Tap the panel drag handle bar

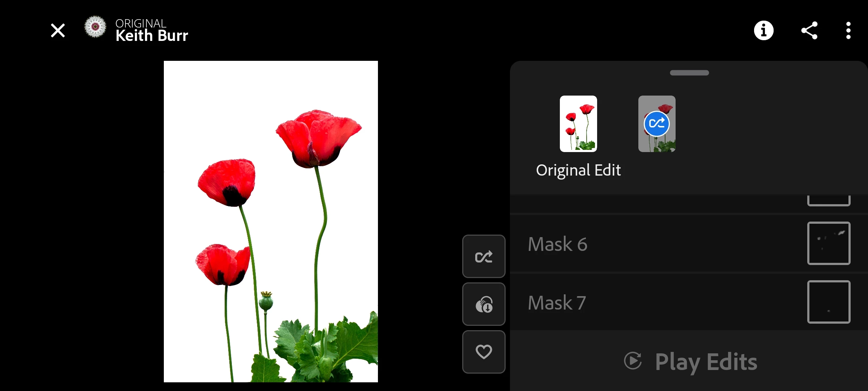(x=689, y=73)
